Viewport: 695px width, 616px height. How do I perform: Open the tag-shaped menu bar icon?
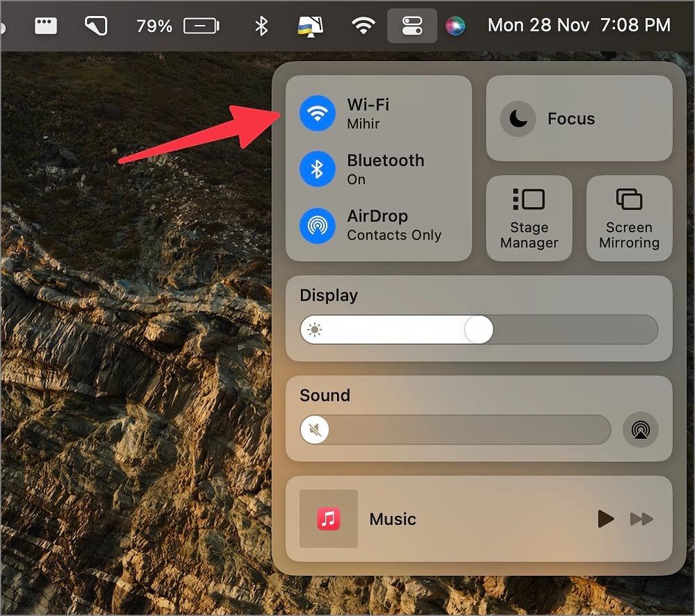(96, 25)
